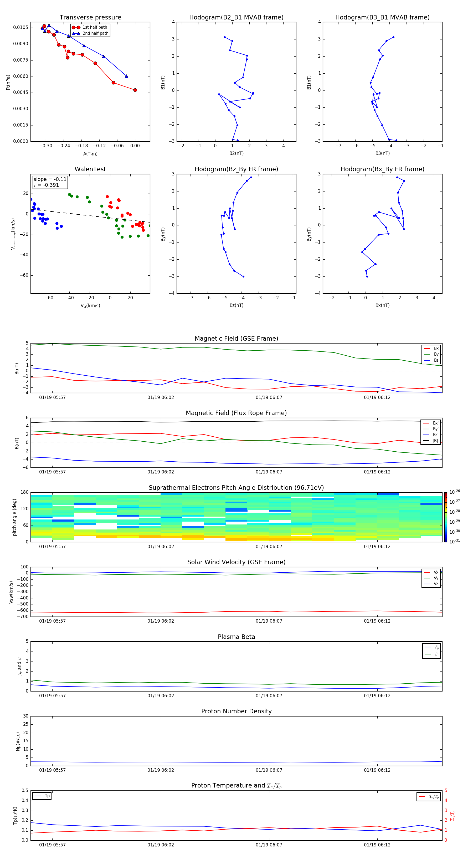Click the 'Plasma Beta' panel title
Image resolution: width=473 pixels, height=868 pixels.
click(x=236, y=637)
